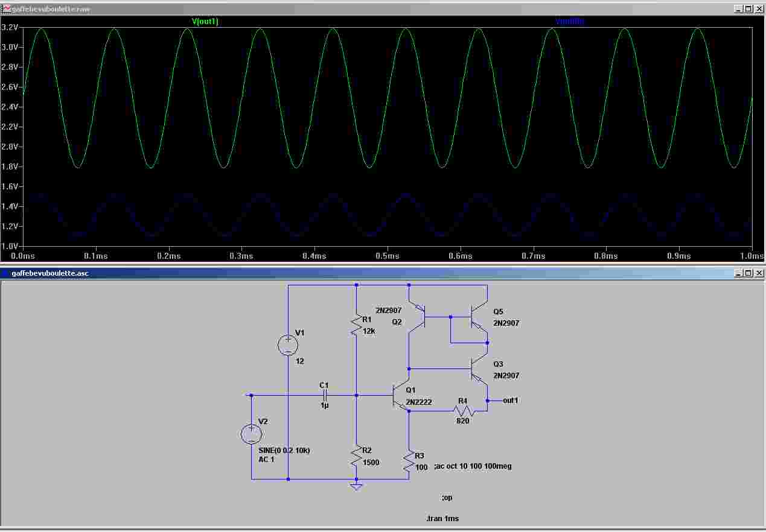Click resistor R1 symbol
Image resolution: width=766 pixels, height=532 pixels.
point(357,325)
